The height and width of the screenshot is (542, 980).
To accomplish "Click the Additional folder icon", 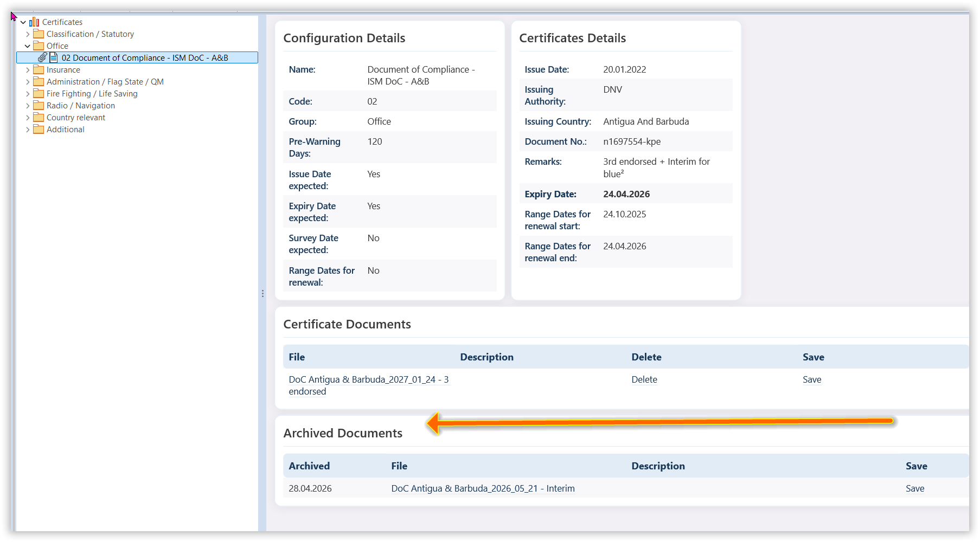I will [x=39, y=129].
